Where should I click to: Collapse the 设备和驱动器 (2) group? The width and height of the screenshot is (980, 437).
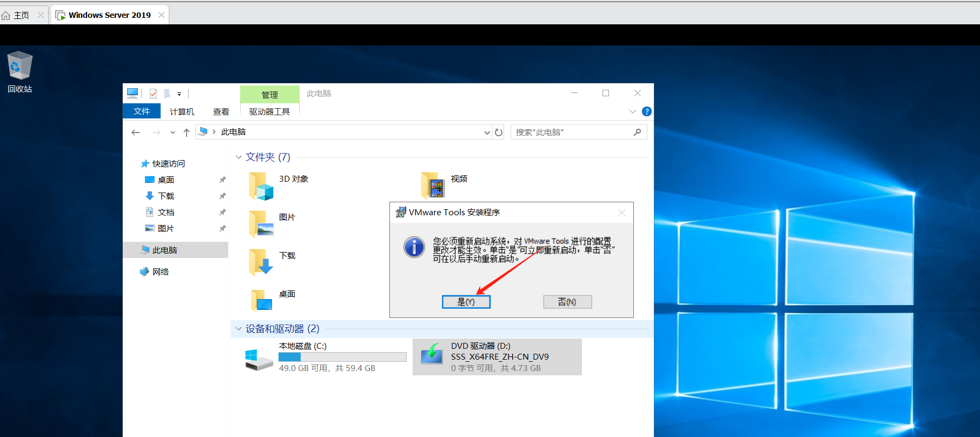click(x=239, y=329)
